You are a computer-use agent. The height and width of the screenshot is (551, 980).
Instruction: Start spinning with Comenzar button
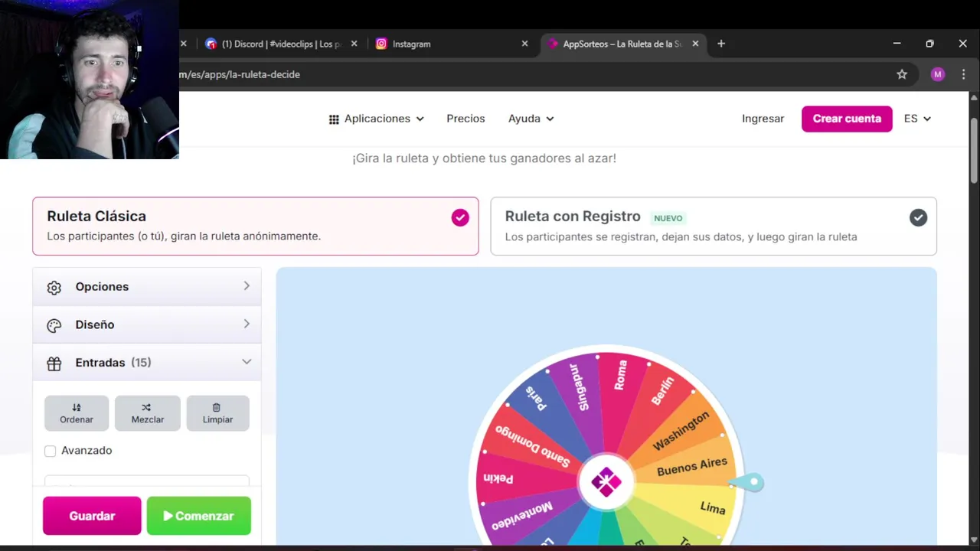point(199,516)
